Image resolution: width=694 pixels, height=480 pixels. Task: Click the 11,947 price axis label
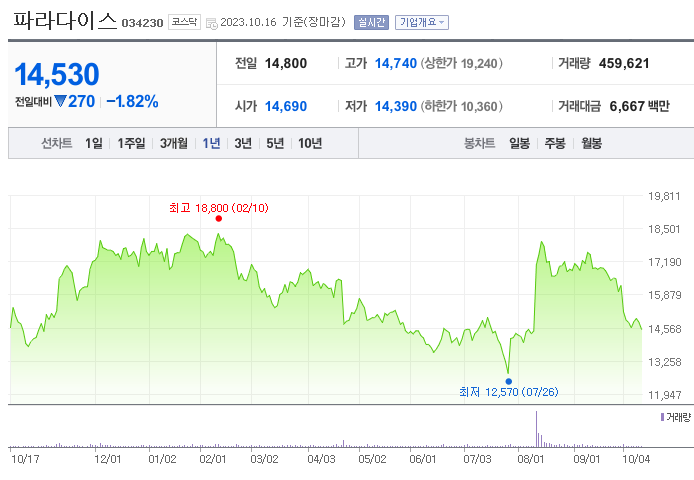coord(664,395)
